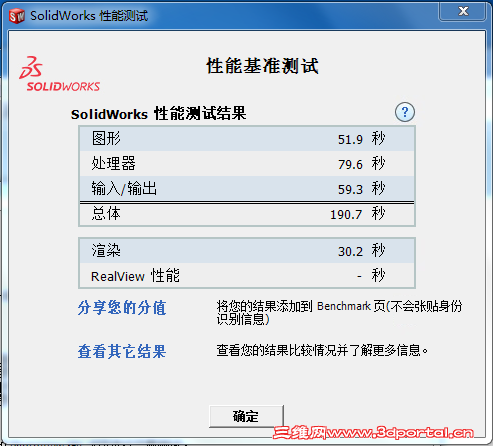Screen dimensions: 493x446
Task: Click the 51.9 秒 graphics value
Action: [x=362, y=139]
